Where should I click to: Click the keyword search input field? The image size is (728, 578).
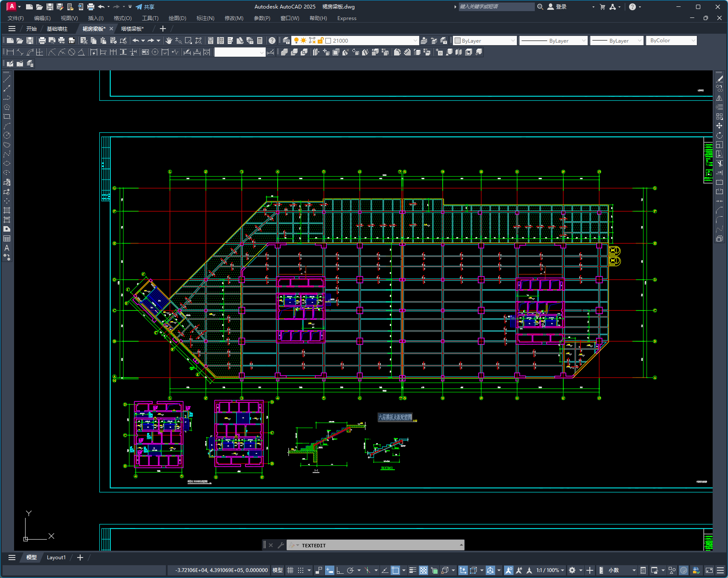[x=496, y=7]
